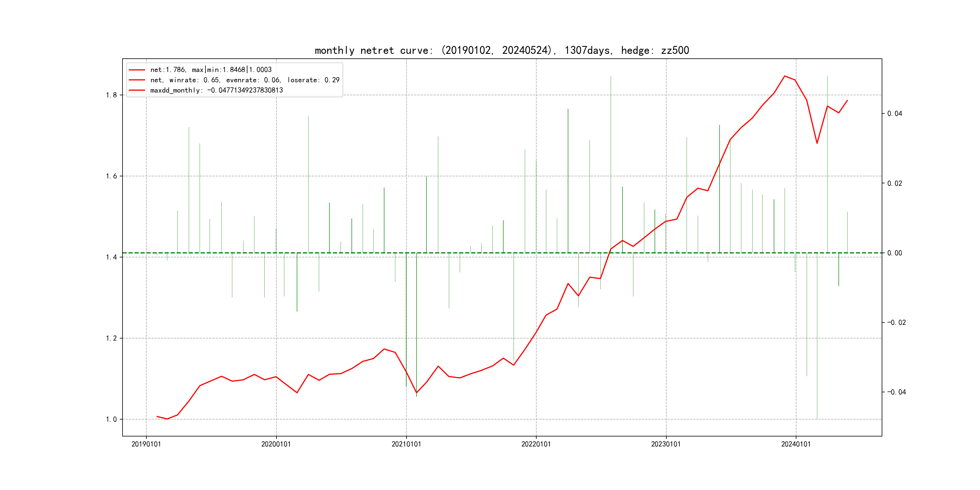
Task: Click the 20220101 x-axis label
Action: pos(536,444)
